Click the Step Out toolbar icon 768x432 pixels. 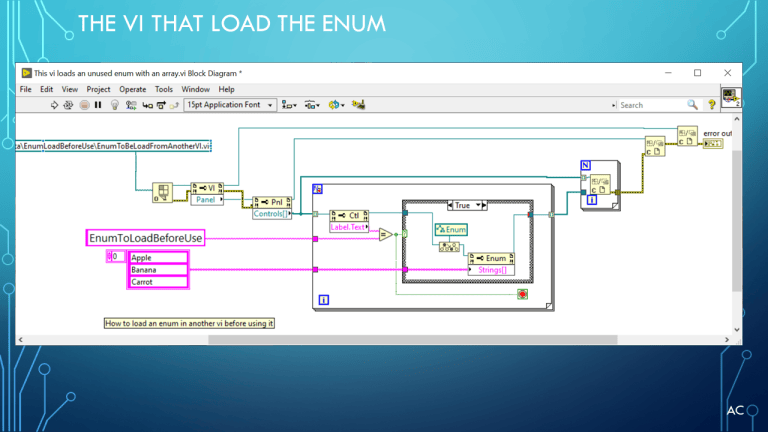tap(174, 105)
